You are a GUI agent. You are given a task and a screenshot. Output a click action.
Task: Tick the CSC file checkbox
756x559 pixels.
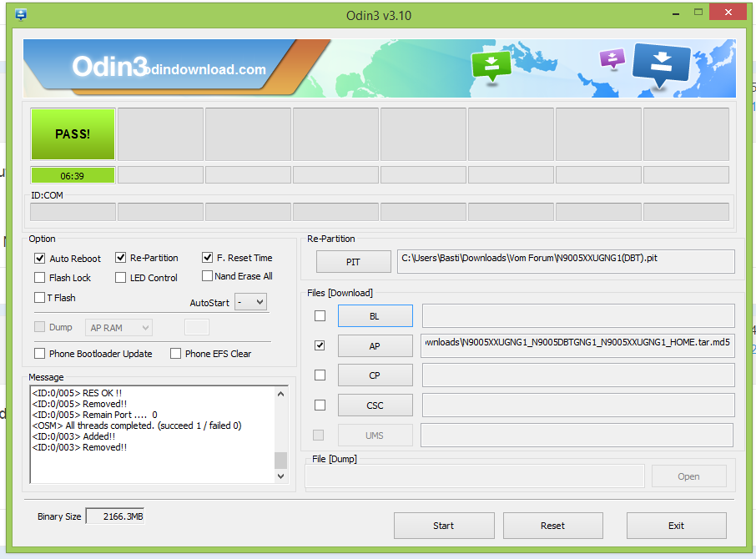320,405
